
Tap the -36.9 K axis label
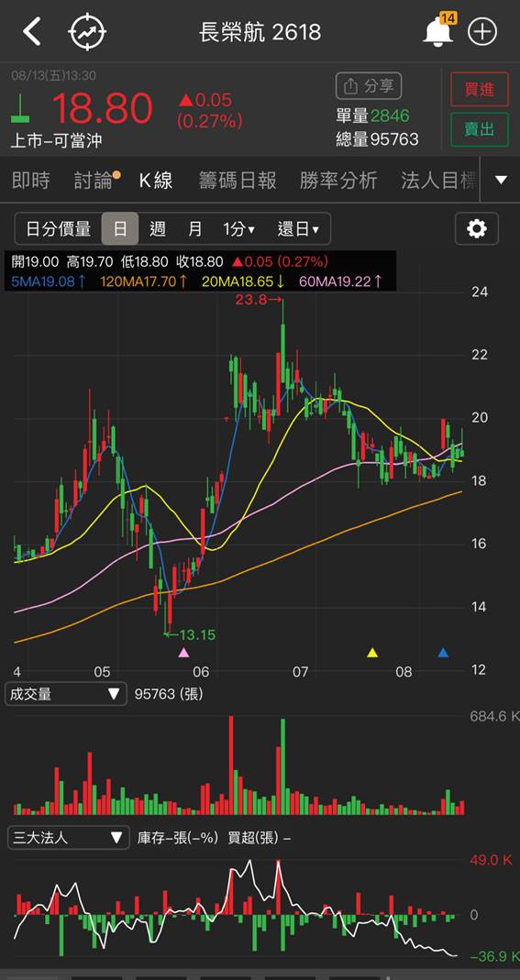point(494,956)
